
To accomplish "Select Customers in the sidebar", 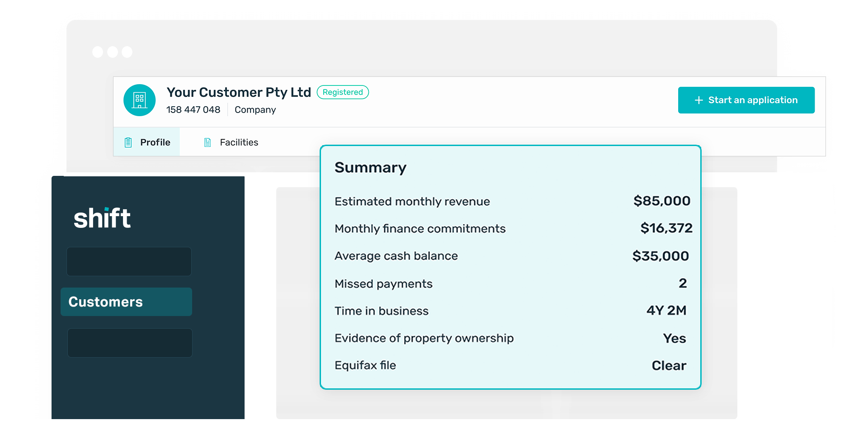I will 126,302.
